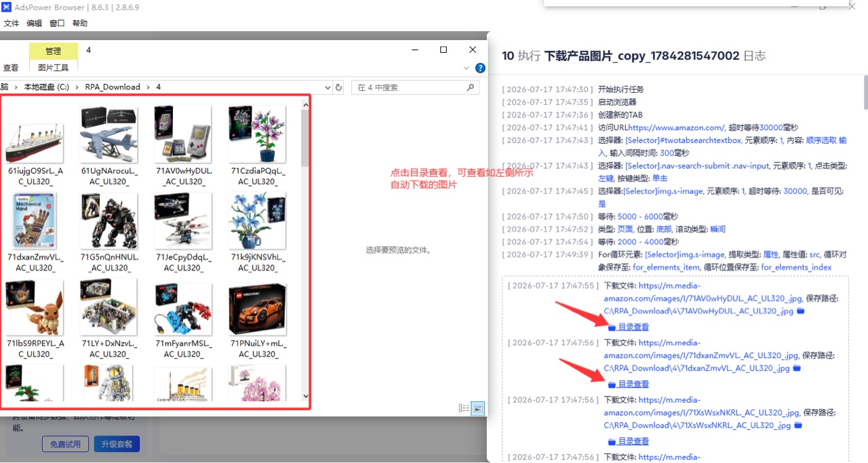The height and width of the screenshot is (463, 868).
Task: Click the 升级套餐 button
Action: pos(117,445)
